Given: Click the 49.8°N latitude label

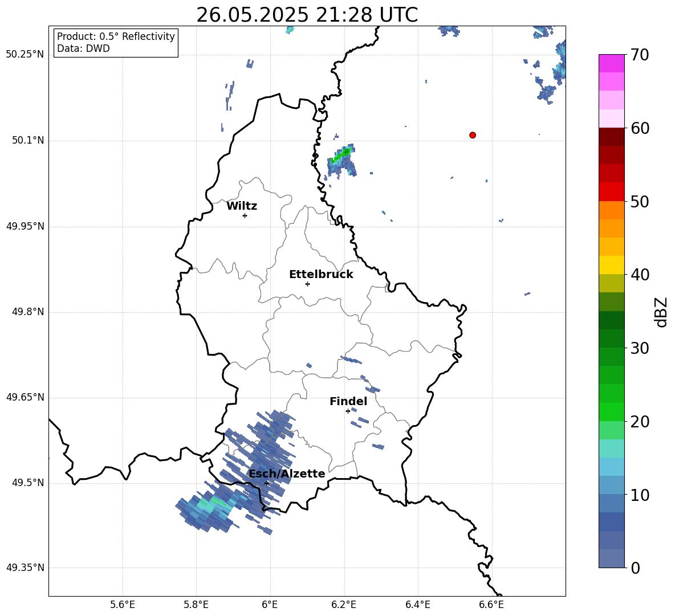Looking at the screenshot, I should click(28, 312).
